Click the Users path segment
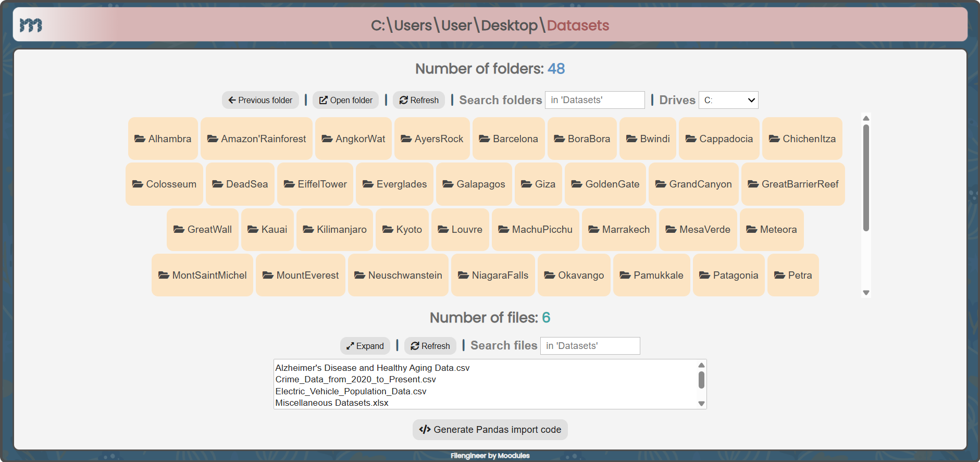Screen dimensions: 980x462 click(x=413, y=25)
